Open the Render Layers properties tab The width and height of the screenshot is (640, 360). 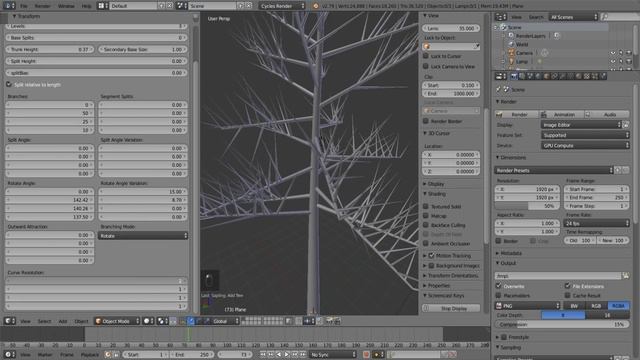click(522, 76)
